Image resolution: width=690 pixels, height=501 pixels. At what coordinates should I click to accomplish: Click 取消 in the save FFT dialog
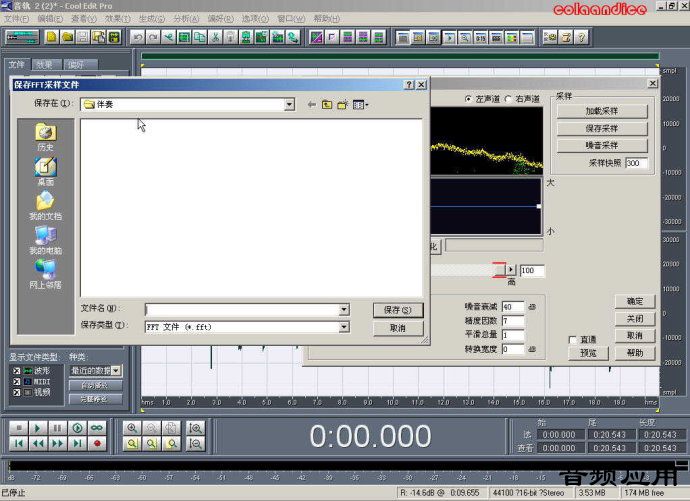(x=398, y=328)
